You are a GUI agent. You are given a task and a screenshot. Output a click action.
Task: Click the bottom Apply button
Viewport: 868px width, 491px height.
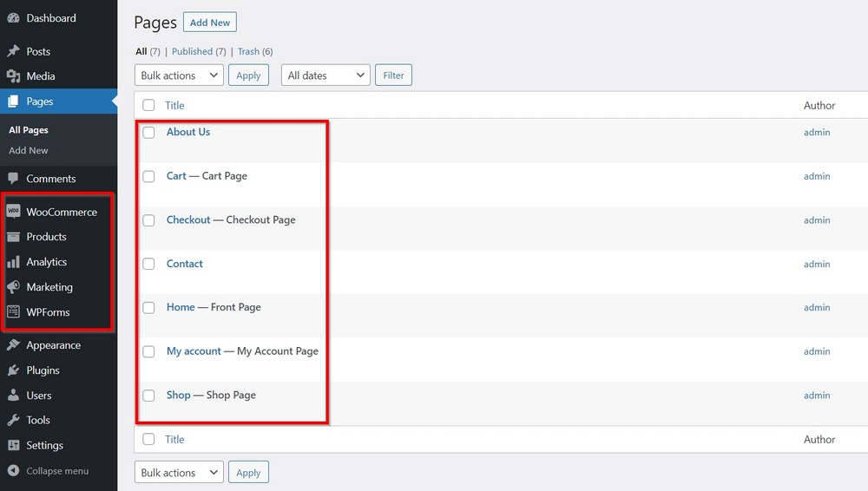point(248,472)
